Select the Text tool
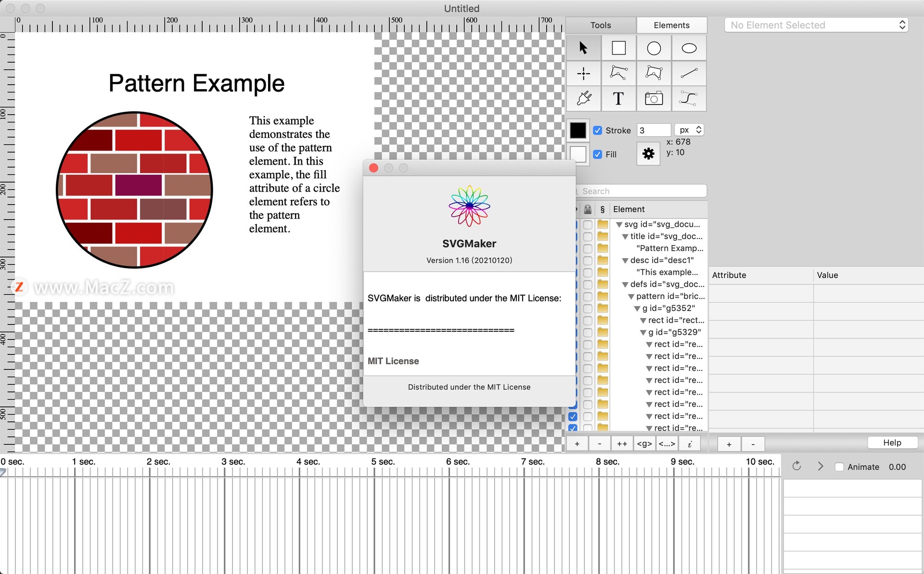 tap(618, 99)
